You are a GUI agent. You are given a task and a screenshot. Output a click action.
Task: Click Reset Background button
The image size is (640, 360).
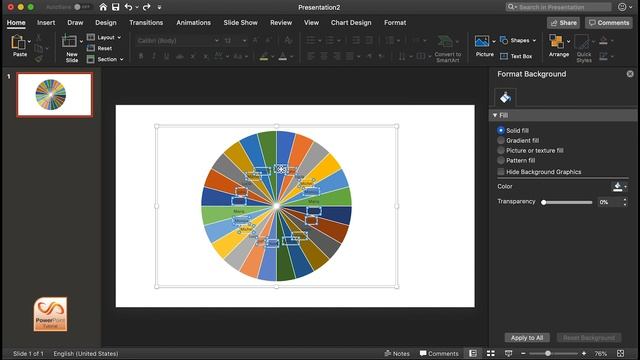tap(589, 338)
